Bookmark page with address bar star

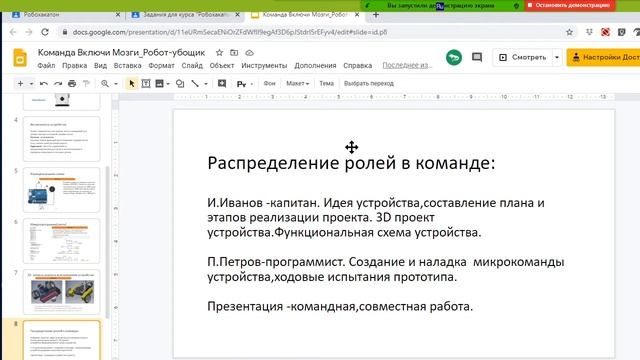pos(569,32)
